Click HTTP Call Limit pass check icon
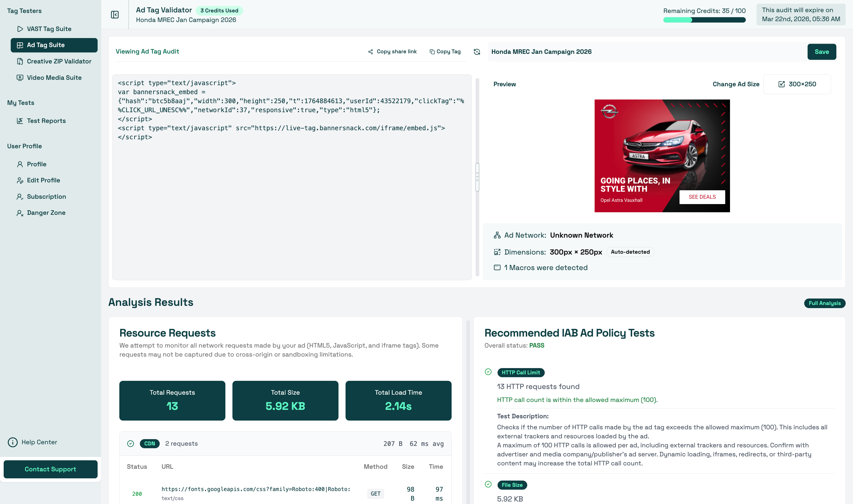The height and width of the screenshot is (504, 853). click(x=488, y=372)
